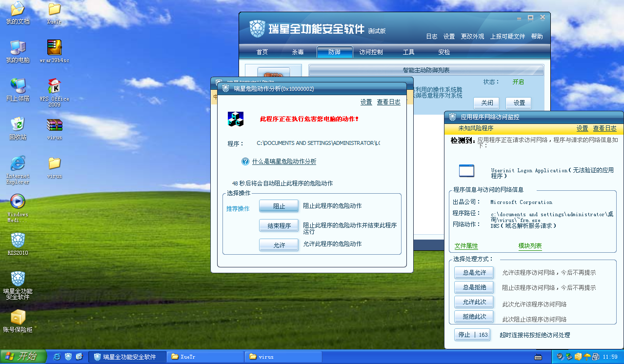Click the 智能主动防御列表 header

426,70
